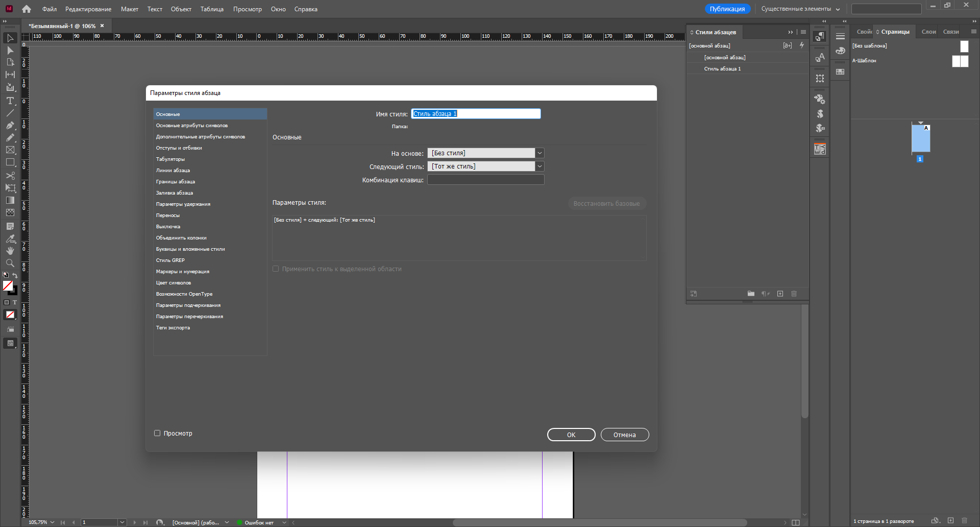
Task: Click the Edit page size icon
Action: [935, 520]
